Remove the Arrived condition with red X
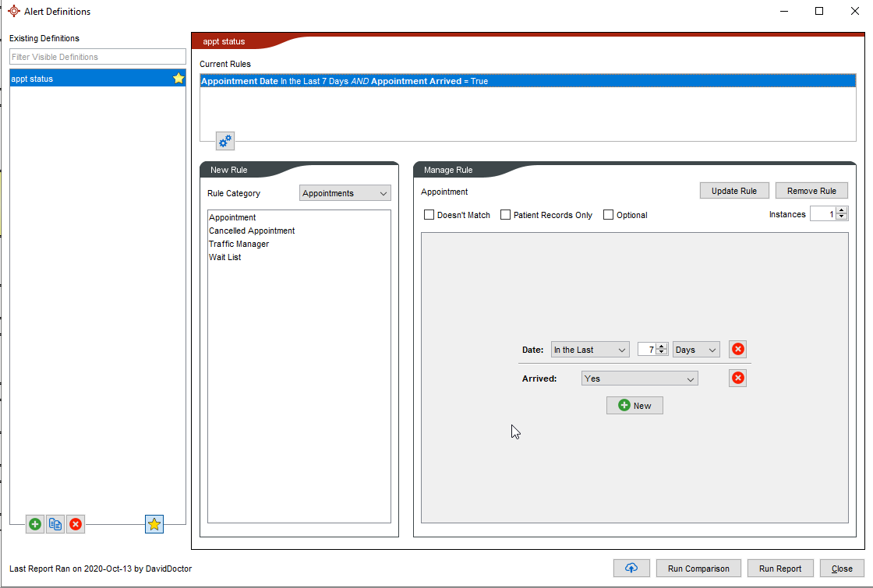The image size is (873, 588). click(x=737, y=378)
